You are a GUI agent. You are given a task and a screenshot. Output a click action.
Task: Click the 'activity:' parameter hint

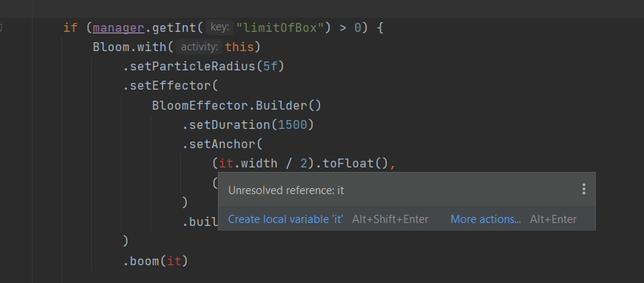pyautogui.click(x=199, y=47)
